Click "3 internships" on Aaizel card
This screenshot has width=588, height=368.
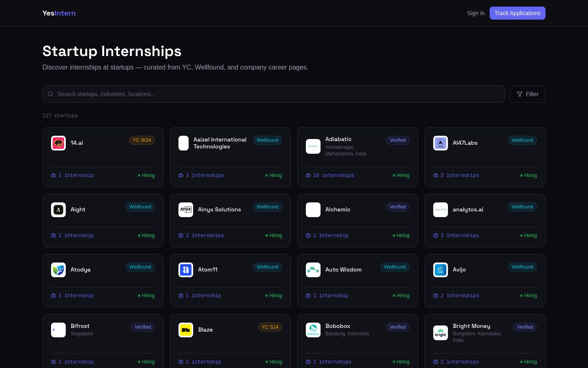[205, 175]
